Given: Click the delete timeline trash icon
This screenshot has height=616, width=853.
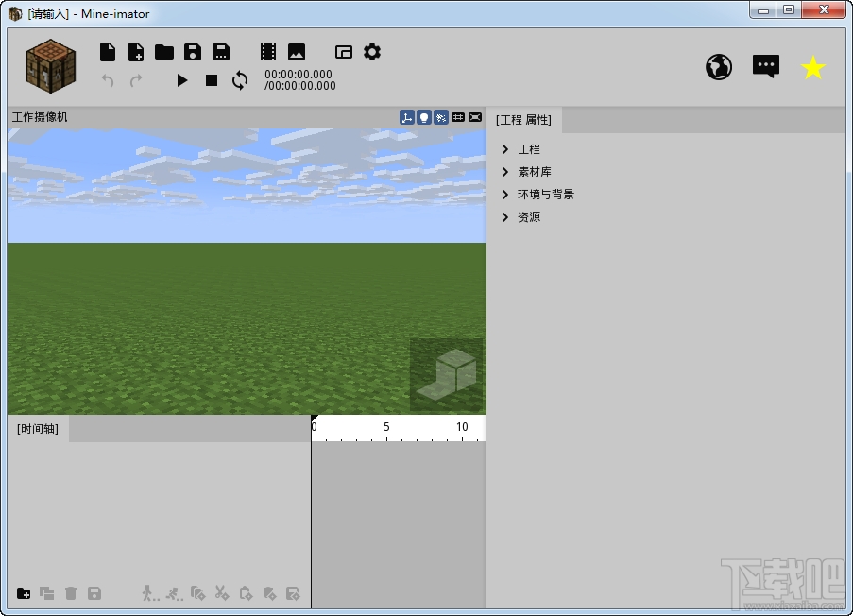Looking at the screenshot, I should click(x=71, y=593).
